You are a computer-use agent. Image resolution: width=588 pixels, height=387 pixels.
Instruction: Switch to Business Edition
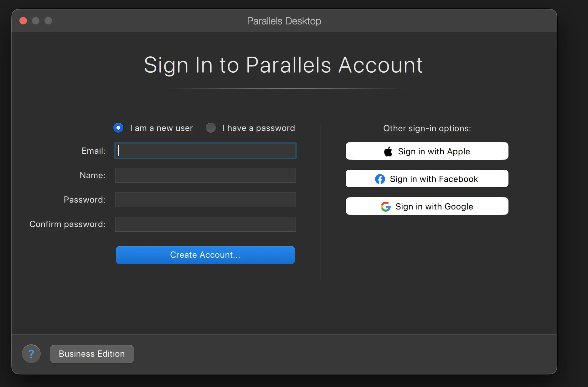pyautogui.click(x=92, y=354)
